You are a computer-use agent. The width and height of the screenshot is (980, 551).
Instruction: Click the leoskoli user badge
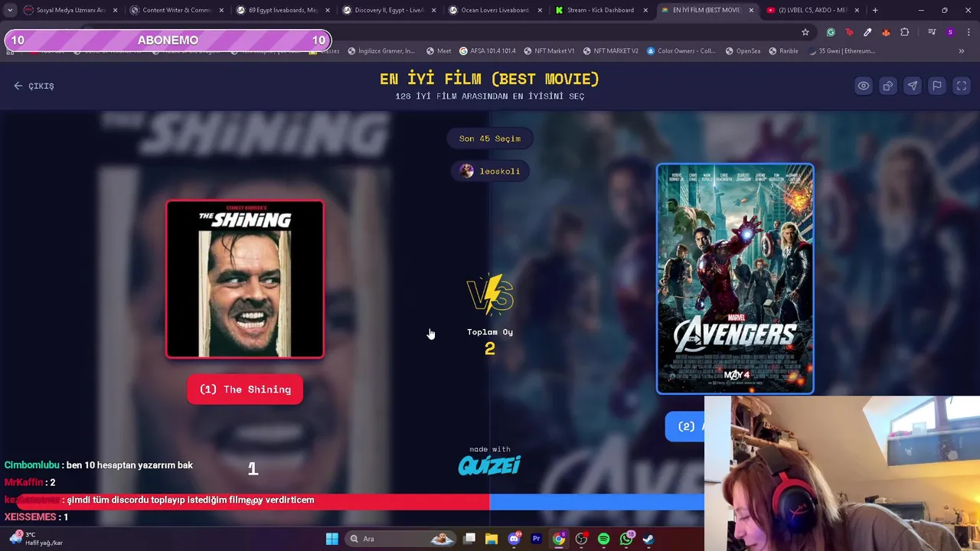pos(490,171)
